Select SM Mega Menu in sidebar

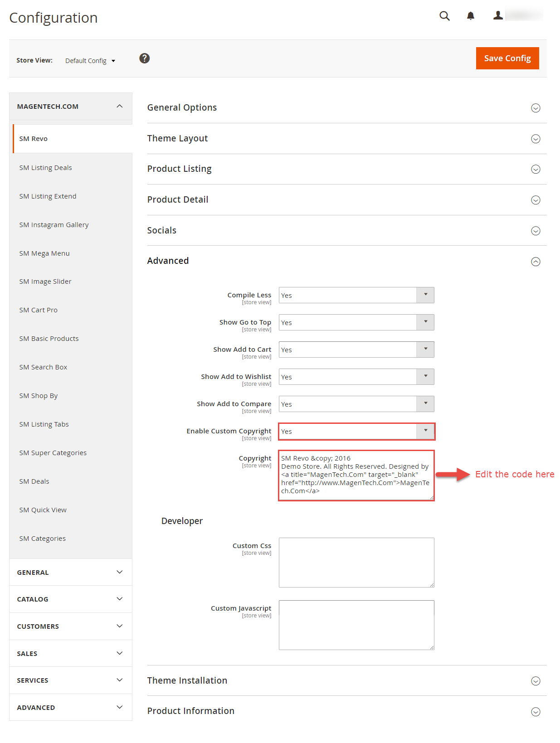(44, 253)
